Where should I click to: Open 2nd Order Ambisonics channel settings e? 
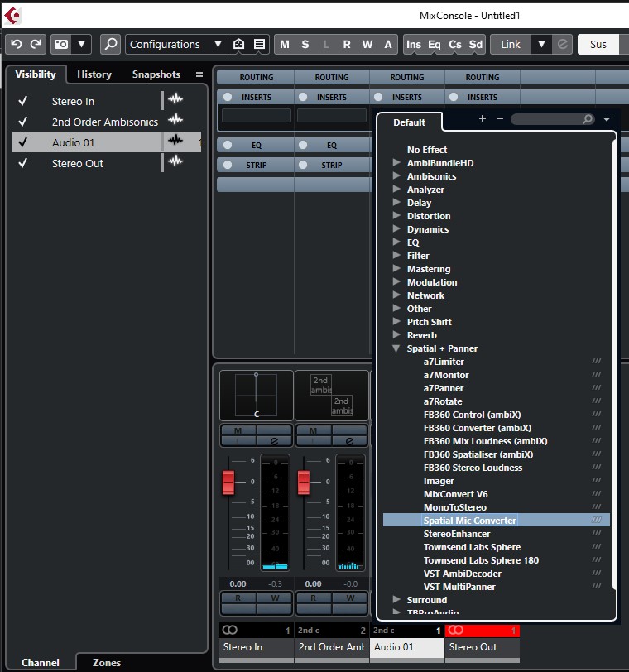point(349,441)
